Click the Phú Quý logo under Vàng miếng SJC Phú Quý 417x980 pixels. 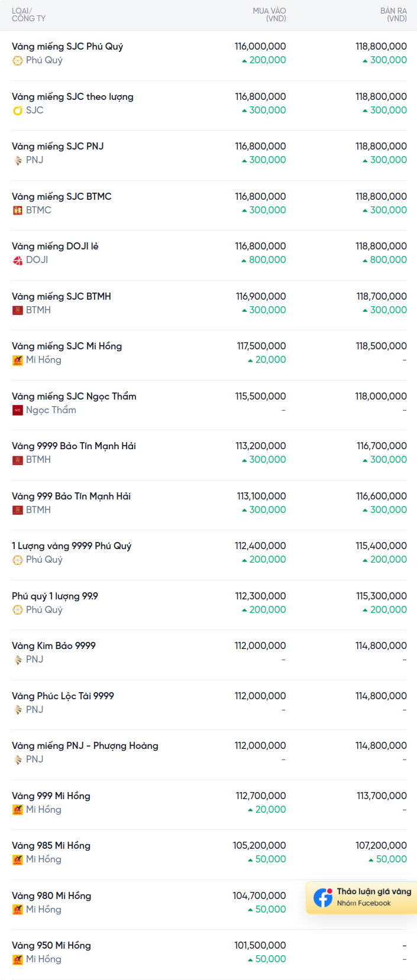18,60
